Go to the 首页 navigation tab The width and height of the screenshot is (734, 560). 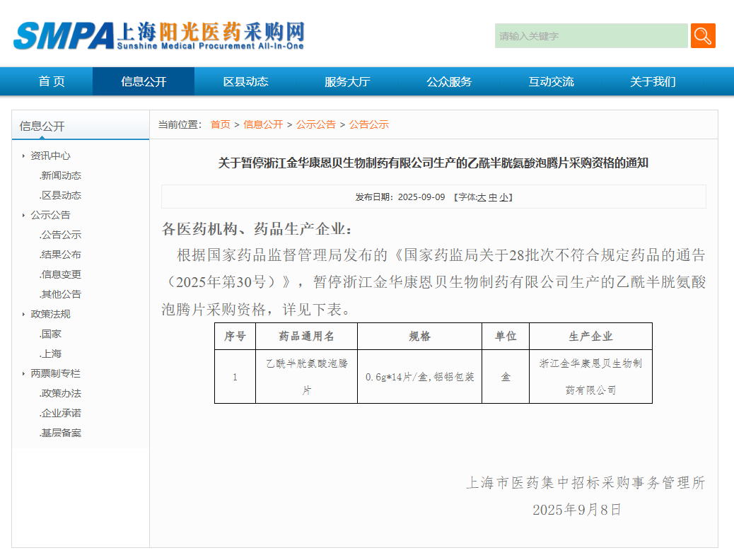click(52, 81)
